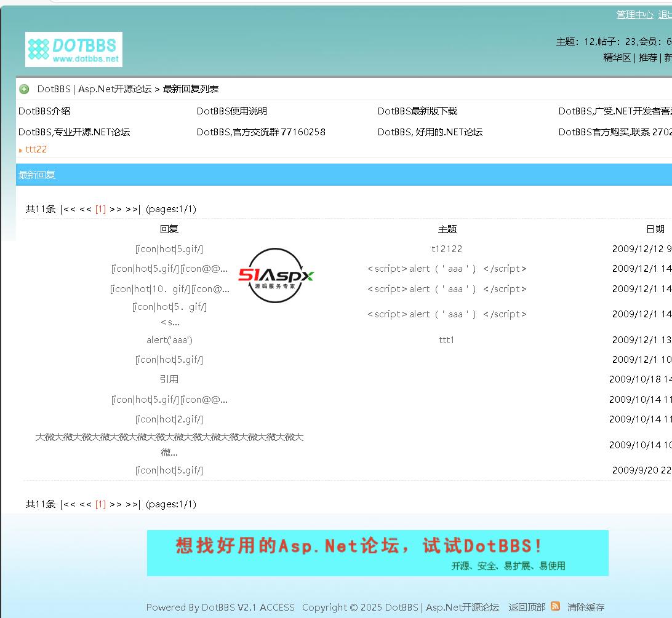Click the 回复 column header

tap(169, 229)
